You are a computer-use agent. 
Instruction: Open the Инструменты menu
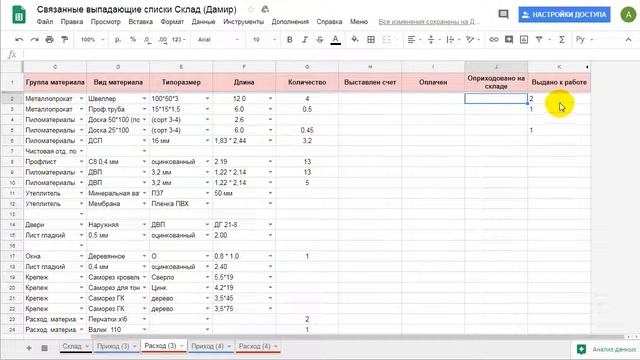[x=244, y=22]
